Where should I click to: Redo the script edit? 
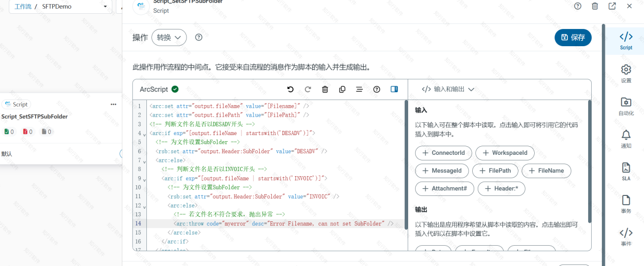pos(308,89)
